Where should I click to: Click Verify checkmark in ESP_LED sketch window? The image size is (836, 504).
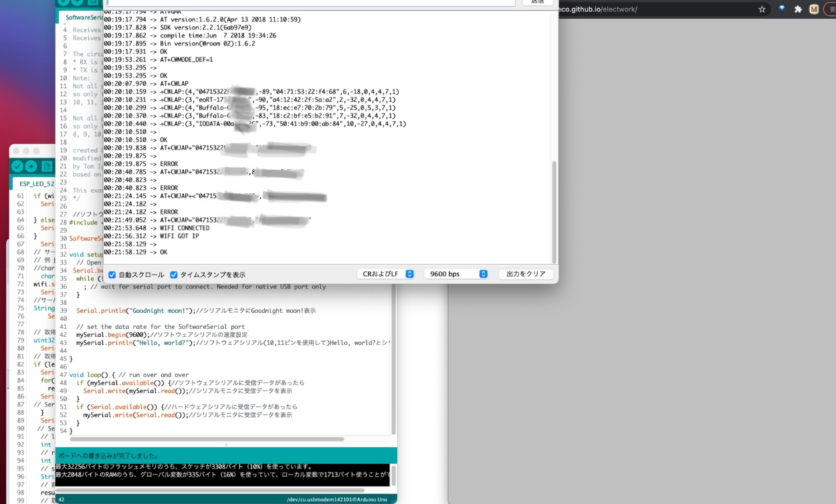pos(17,166)
